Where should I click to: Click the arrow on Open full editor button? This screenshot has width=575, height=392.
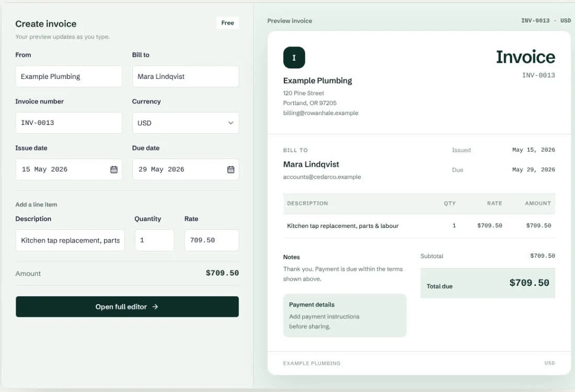pyautogui.click(x=155, y=307)
